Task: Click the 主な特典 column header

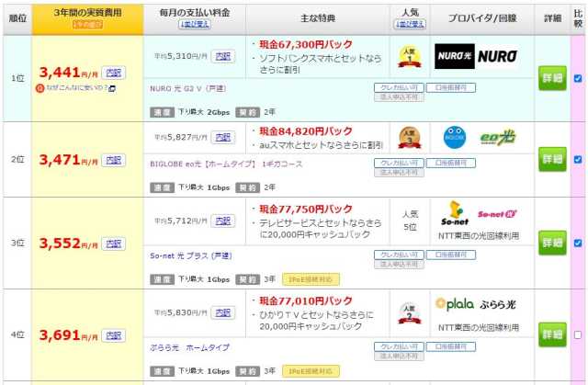Action: point(318,19)
